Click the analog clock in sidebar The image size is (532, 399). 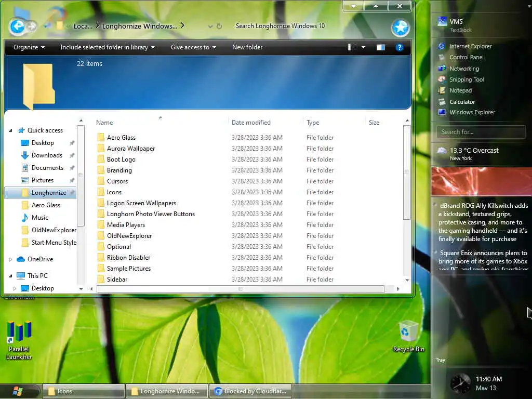tap(460, 383)
